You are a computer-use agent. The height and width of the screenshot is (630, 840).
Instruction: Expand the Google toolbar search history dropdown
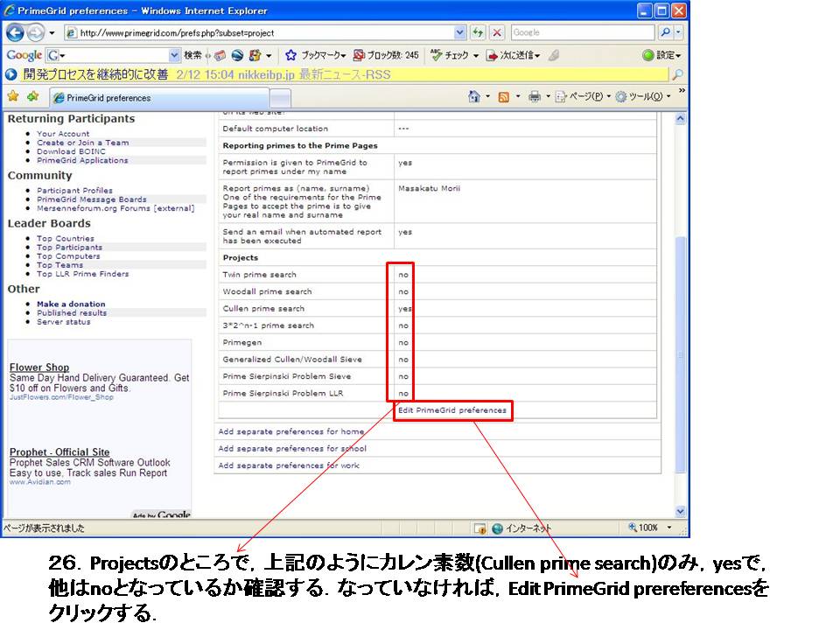tap(174, 55)
